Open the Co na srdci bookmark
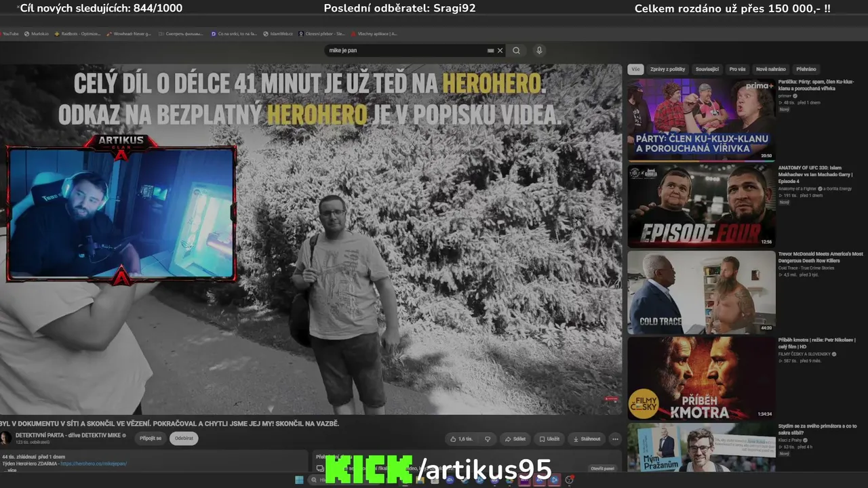The width and height of the screenshot is (868, 488). pos(234,33)
